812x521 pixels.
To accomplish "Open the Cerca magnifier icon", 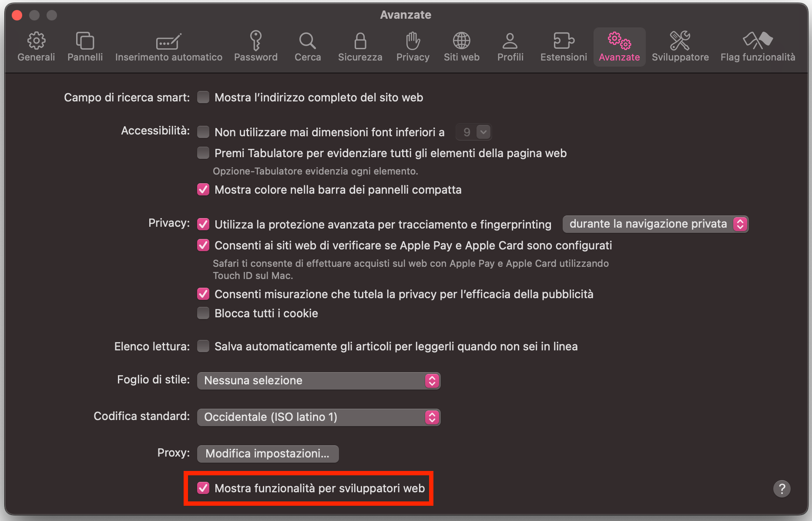I will tap(308, 46).
